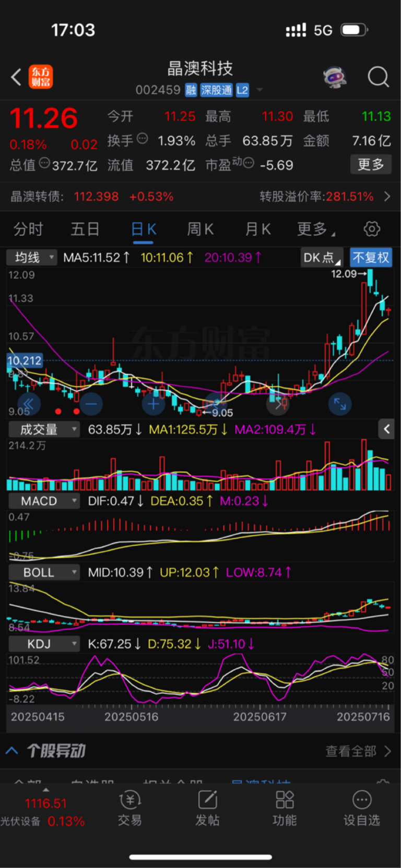Tap the first red event dot under chart
The image size is (401, 868).
(58, 412)
